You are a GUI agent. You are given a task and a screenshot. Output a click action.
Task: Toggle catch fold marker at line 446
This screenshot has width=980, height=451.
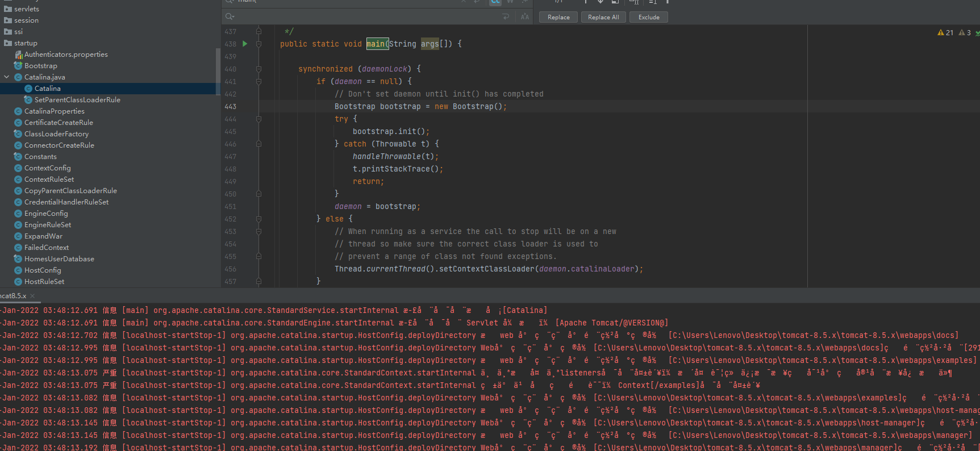[258, 144]
